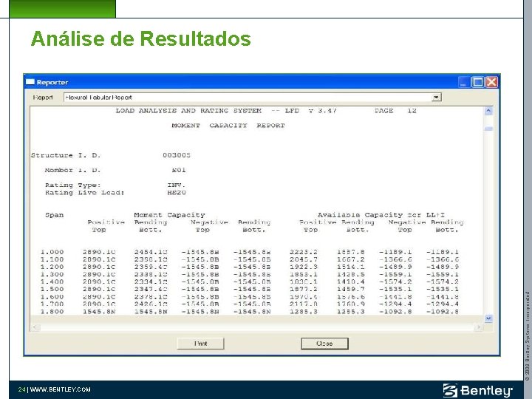Image resolution: width=532 pixels, height=399 pixels.
Task: Maximize the Reporter window
Action: click(478, 82)
